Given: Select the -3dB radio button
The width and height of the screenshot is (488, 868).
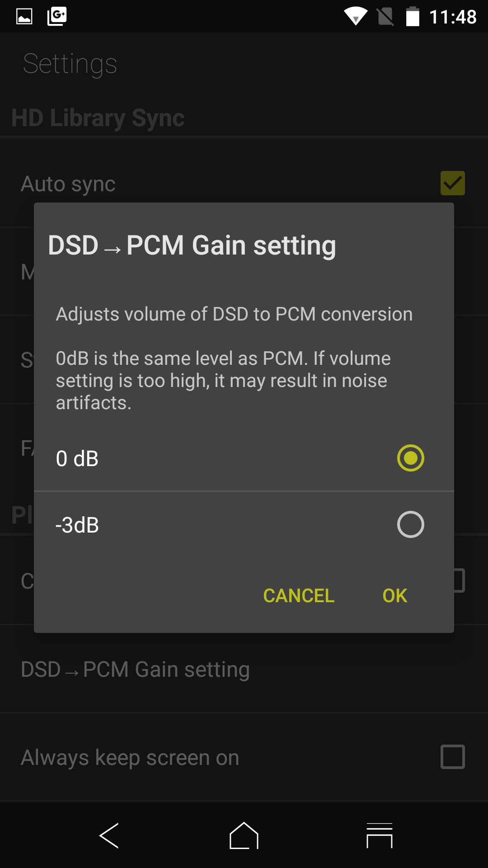Looking at the screenshot, I should pos(410,524).
